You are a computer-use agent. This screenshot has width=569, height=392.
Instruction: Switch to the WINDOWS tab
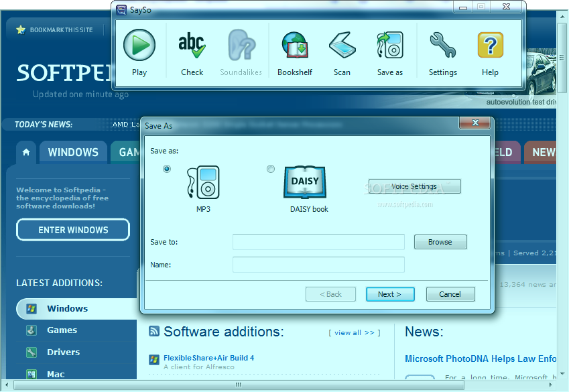[73, 152]
